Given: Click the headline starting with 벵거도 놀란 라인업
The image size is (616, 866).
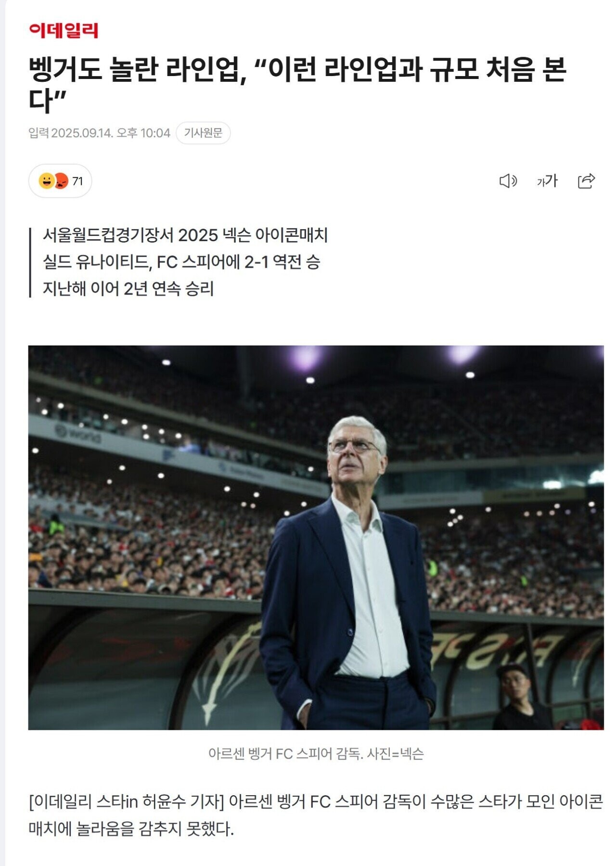Looking at the screenshot, I should click(297, 84).
